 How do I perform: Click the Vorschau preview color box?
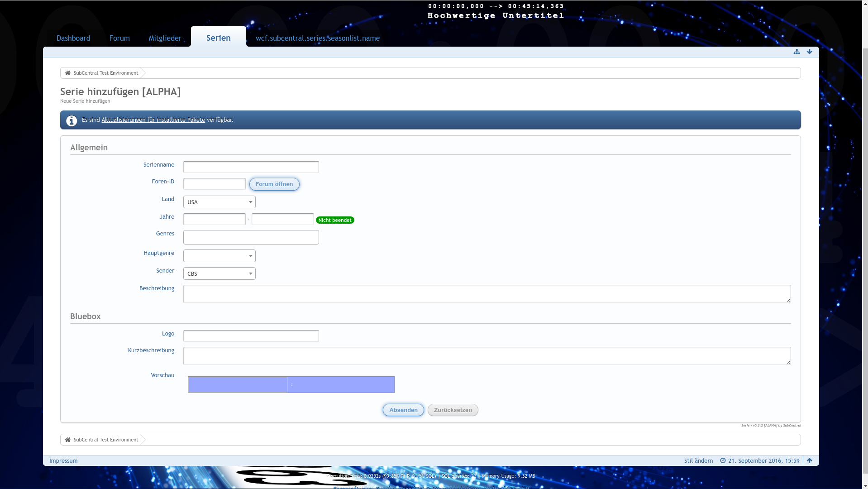click(x=291, y=384)
